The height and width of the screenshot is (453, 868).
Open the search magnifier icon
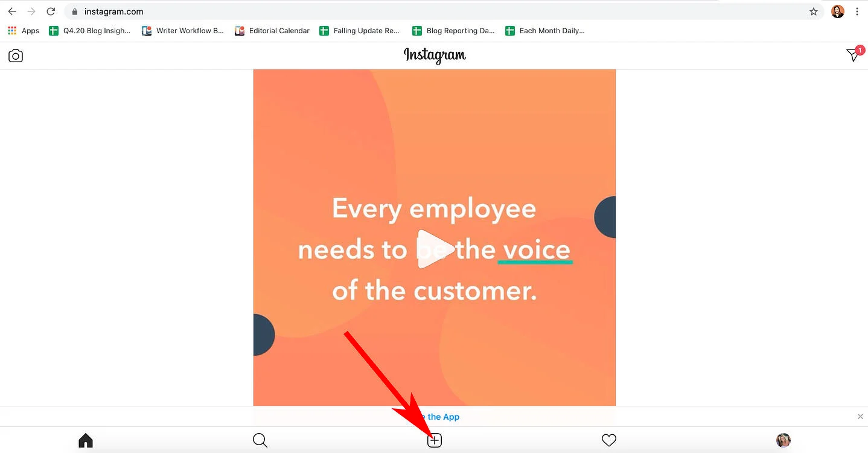260,440
